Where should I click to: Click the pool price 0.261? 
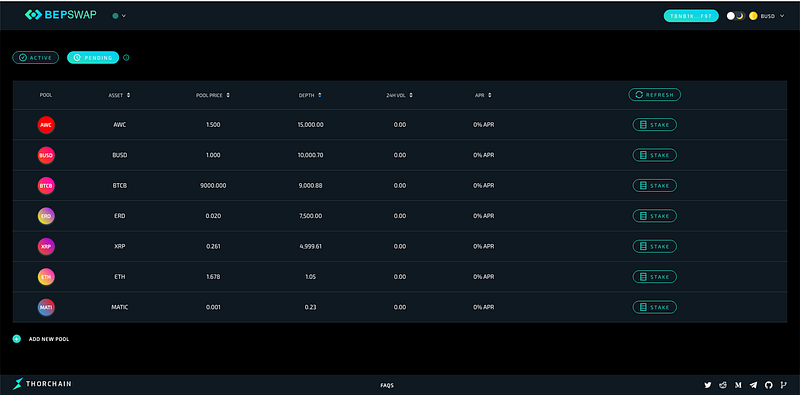click(213, 246)
